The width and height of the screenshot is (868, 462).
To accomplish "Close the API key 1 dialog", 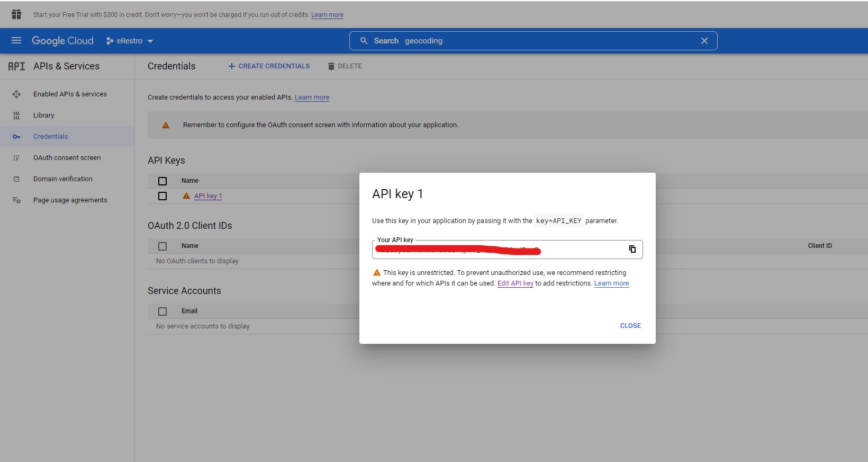I will click(x=630, y=326).
